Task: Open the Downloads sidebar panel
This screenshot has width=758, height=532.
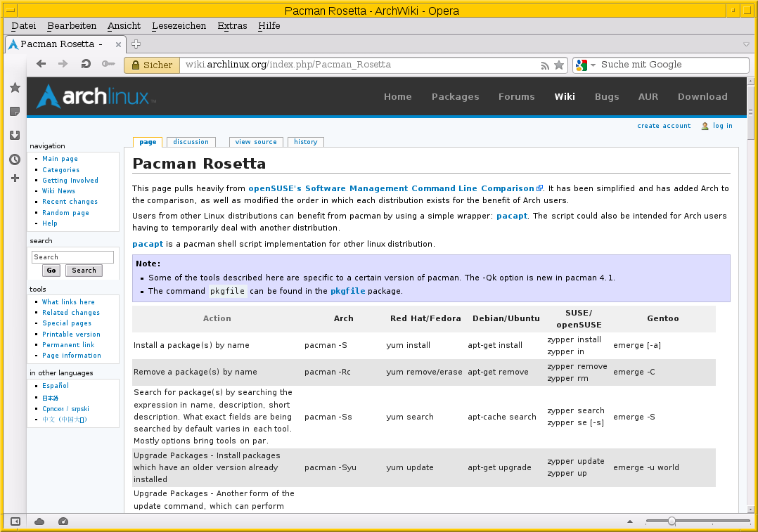Action: (x=15, y=136)
